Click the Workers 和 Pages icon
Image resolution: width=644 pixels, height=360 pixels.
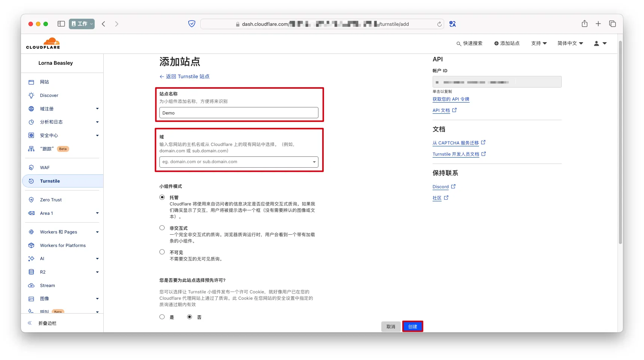(x=31, y=232)
